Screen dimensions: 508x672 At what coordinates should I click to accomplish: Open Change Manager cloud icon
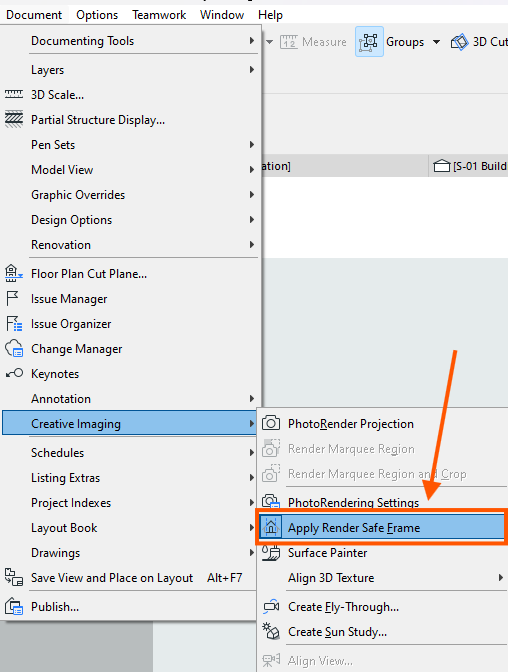click(14, 348)
